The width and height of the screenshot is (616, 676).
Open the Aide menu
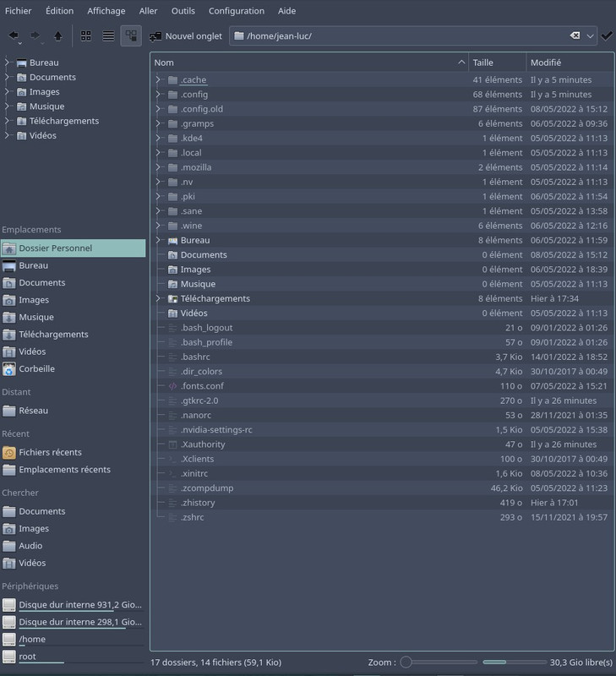click(286, 11)
